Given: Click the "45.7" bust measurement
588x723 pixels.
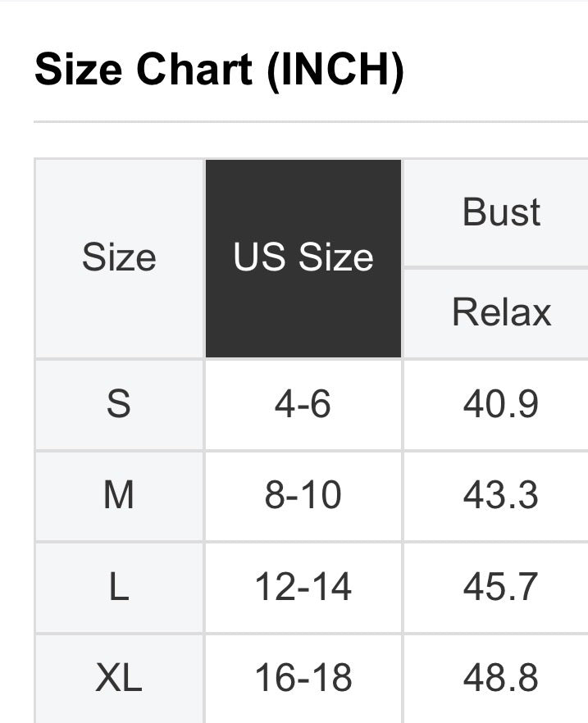Looking at the screenshot, I should pos(501,588).
